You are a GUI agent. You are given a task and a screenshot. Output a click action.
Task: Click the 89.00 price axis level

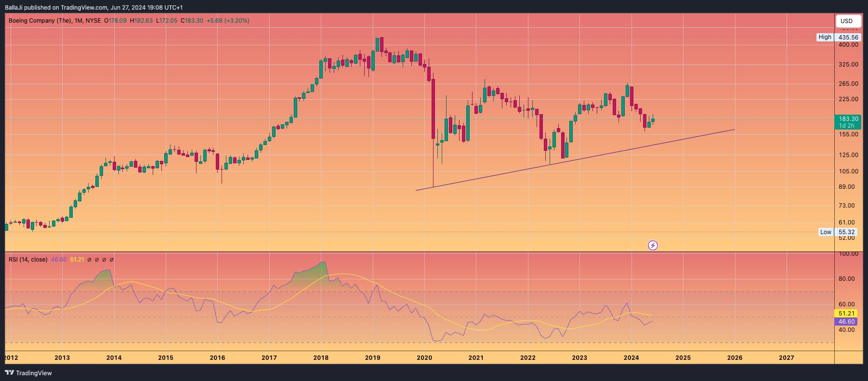tap(847, 187)
